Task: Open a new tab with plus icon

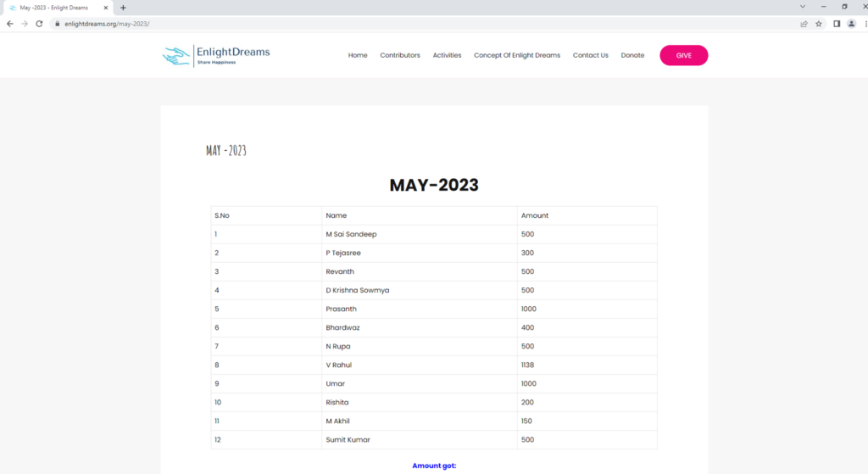Action: [x=123, y=8]
